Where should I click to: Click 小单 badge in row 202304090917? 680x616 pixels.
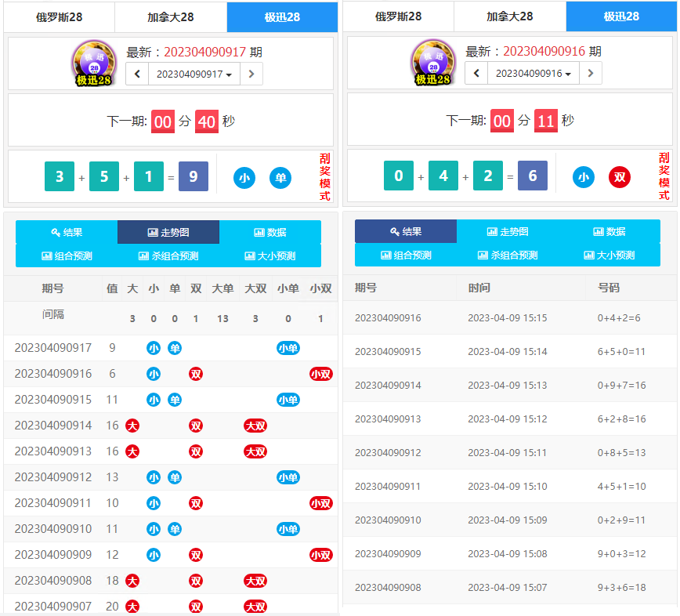click(x=288, y=348)
